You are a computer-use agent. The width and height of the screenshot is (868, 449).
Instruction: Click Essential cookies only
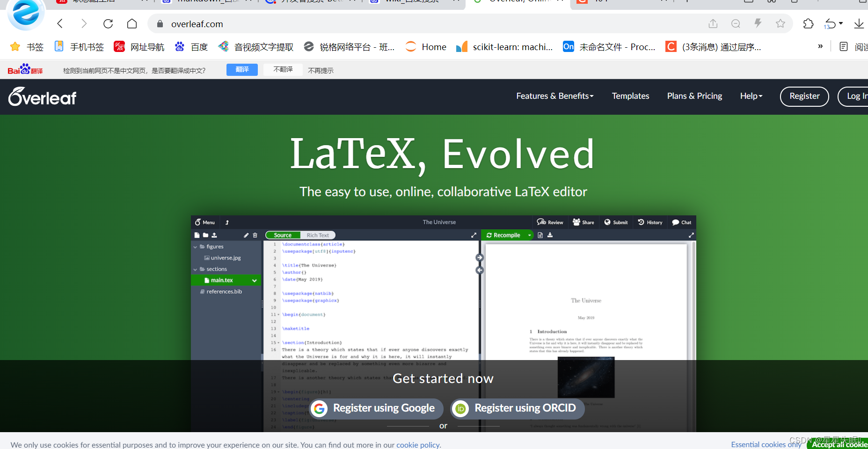point(766,444)
